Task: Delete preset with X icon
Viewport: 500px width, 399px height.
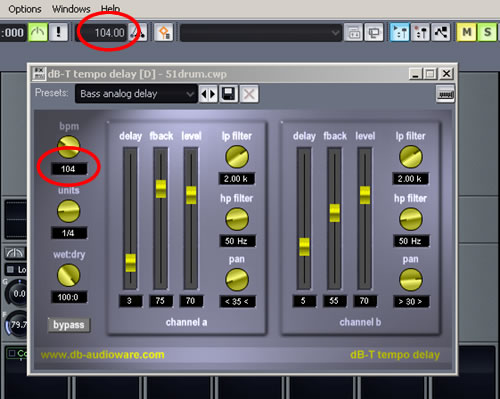Action: 249,94
